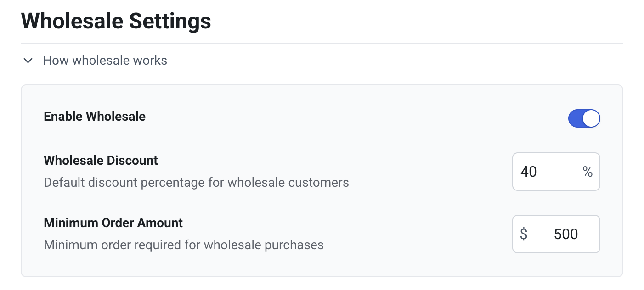
Task: Click the default discount percentage description text
Action: [196, 183]
